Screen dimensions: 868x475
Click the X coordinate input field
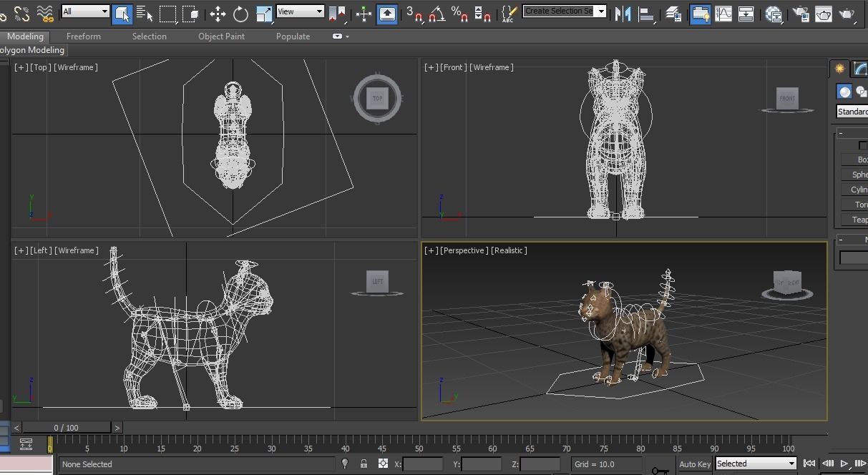coord(423,464)
